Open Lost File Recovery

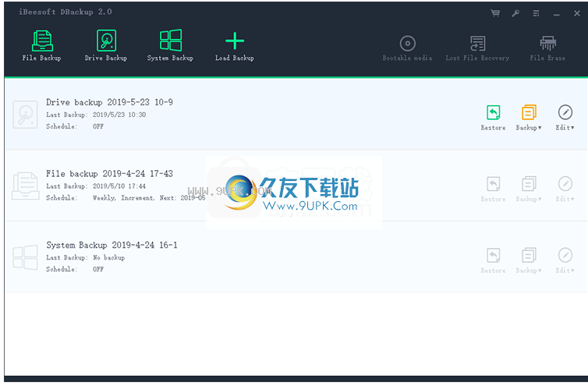477,48
